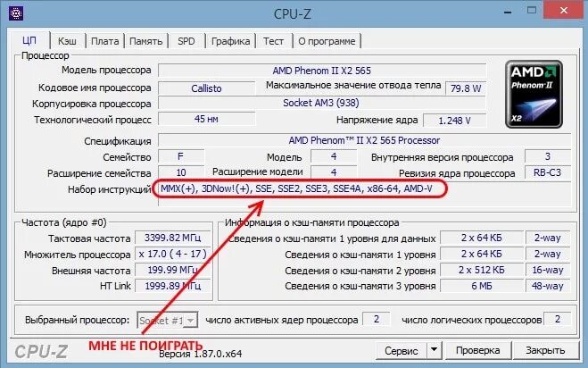
Task: Click the technology value 45 нм
Action: (x=206, y=119)
